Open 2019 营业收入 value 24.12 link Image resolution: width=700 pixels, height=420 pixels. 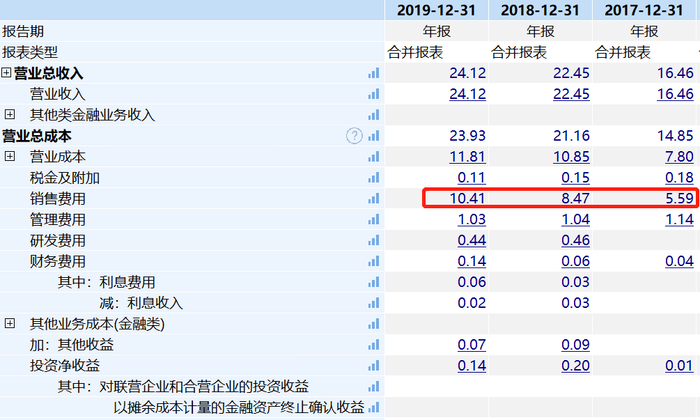pyautogui.click(x=467, y=94)
